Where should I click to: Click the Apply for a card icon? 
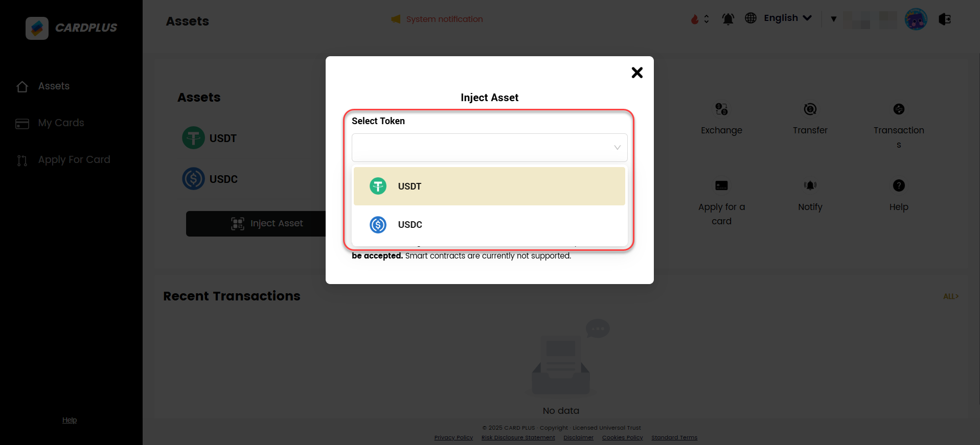721,186
